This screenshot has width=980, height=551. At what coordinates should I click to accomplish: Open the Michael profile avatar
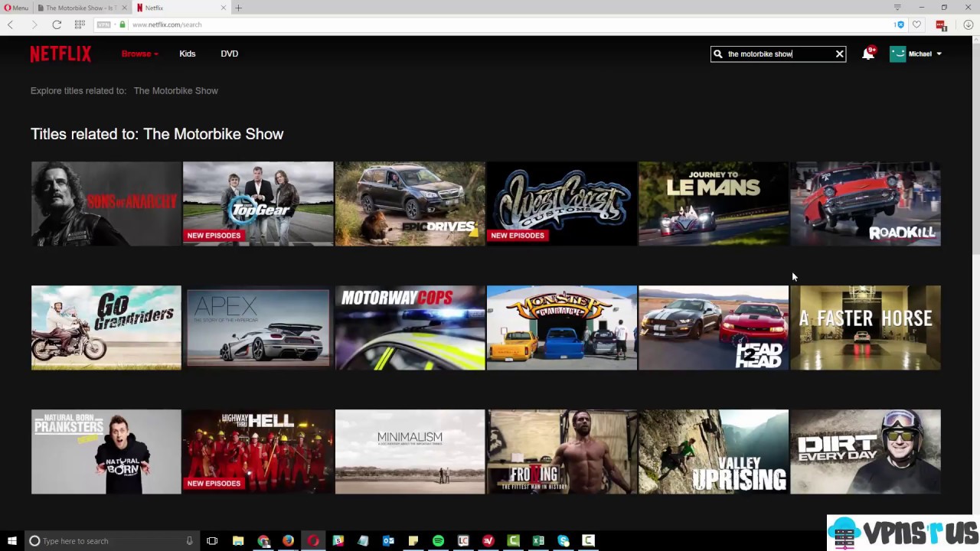897,54
